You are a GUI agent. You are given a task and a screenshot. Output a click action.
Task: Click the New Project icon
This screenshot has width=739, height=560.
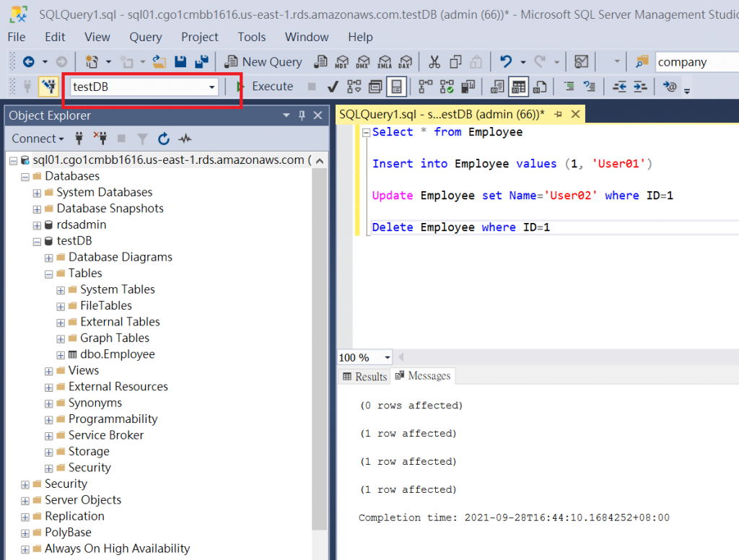[x=92, y=62]
